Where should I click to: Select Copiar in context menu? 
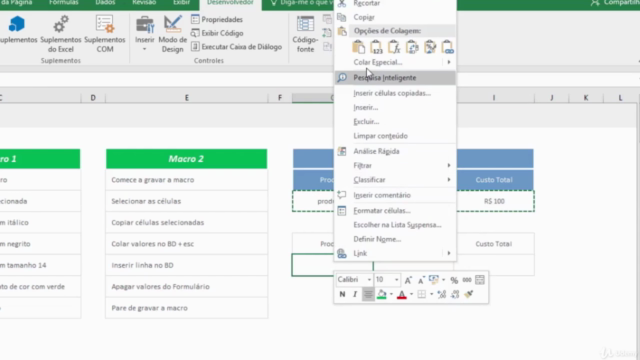coord(395,17)
